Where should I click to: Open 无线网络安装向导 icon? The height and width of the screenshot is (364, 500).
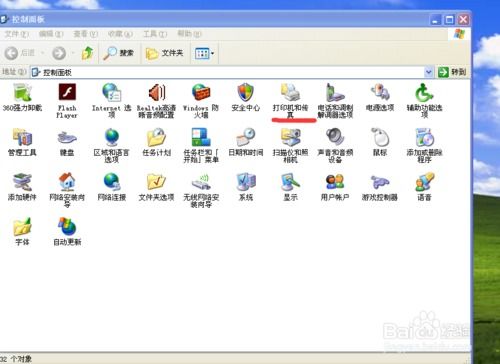[201, 182]
